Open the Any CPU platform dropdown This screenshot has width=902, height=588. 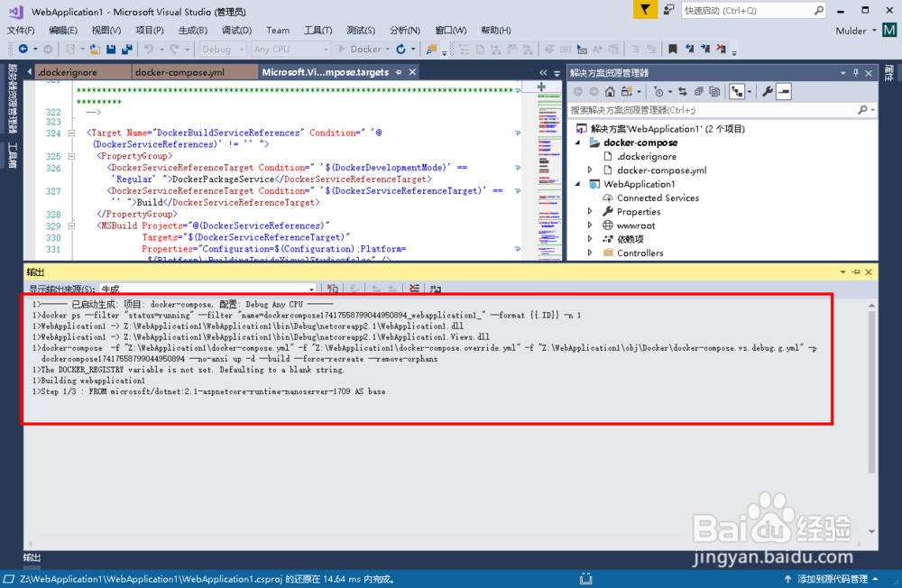pyautogui.click(x=291, y=50)
